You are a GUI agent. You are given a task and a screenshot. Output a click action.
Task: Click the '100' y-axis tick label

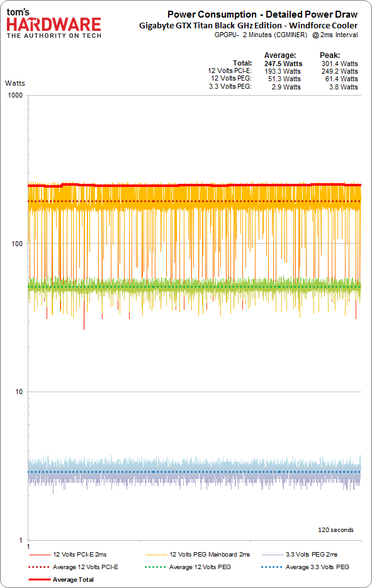(x=17, y=244)
